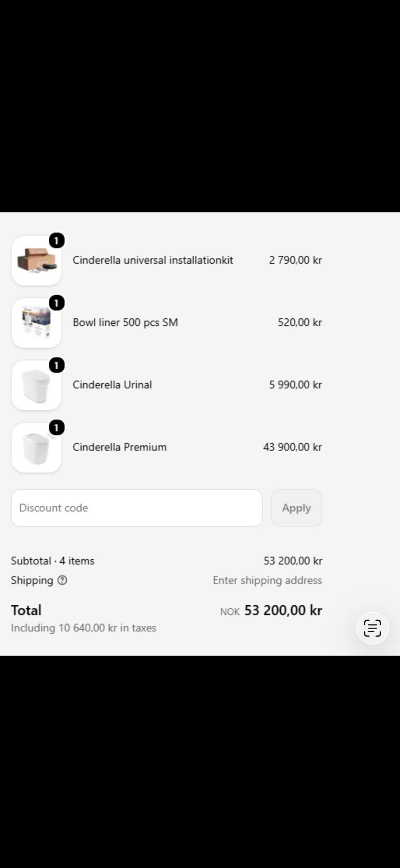Open the Cinderella Urinal product image

[x=37, y=385]
